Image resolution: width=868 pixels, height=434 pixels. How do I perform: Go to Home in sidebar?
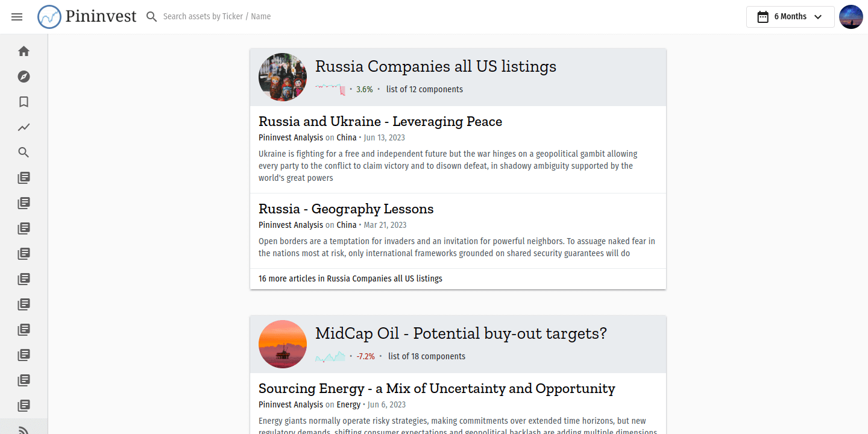[24, 51]
